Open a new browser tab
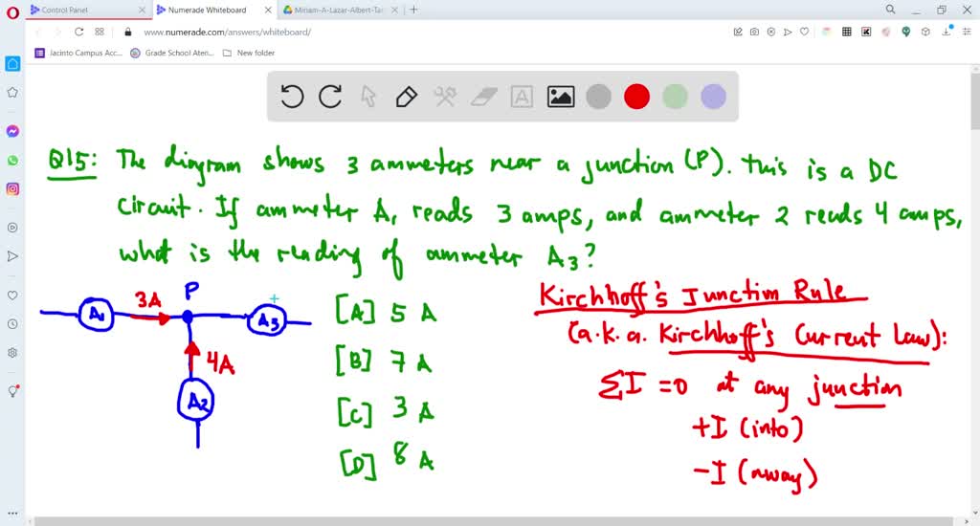 413,10
